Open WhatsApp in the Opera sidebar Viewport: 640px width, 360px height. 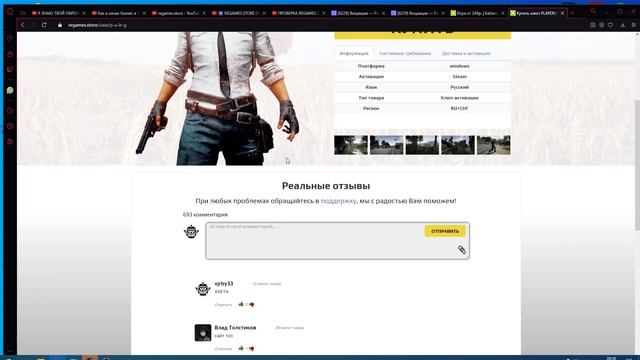[x=10, y=90]
